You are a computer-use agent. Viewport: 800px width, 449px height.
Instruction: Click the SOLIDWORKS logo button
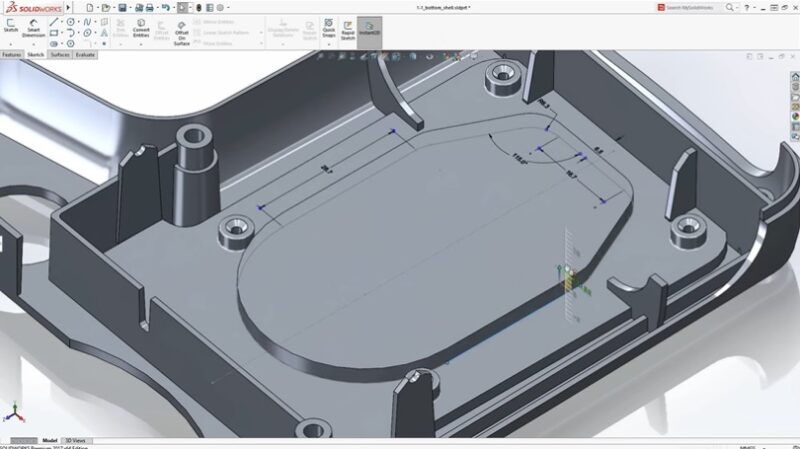pos(34,8)
